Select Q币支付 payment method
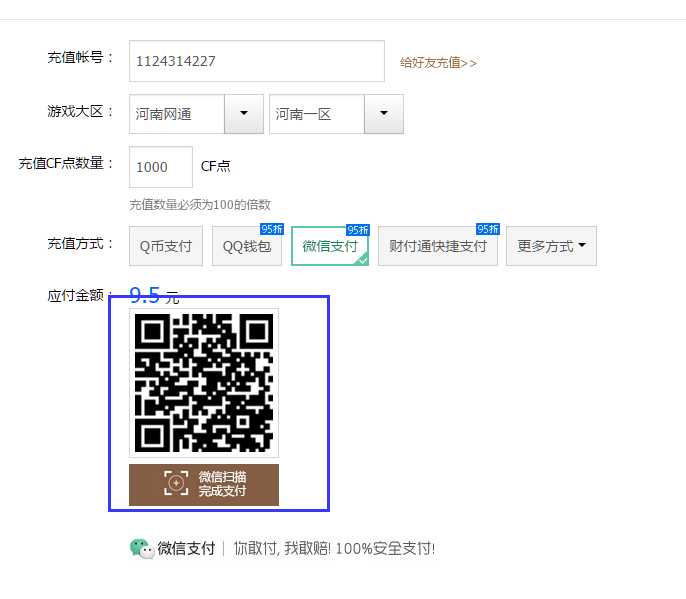 coord(166,246)
